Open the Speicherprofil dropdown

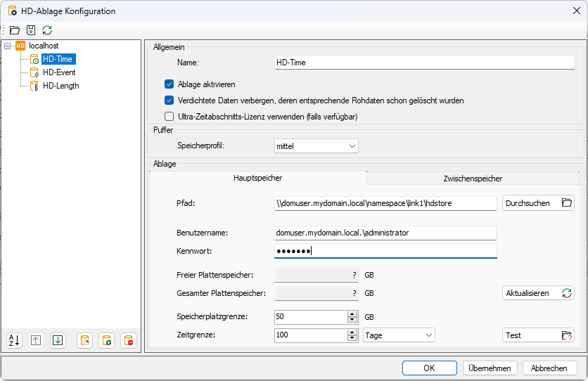click(x=316, y=146)
